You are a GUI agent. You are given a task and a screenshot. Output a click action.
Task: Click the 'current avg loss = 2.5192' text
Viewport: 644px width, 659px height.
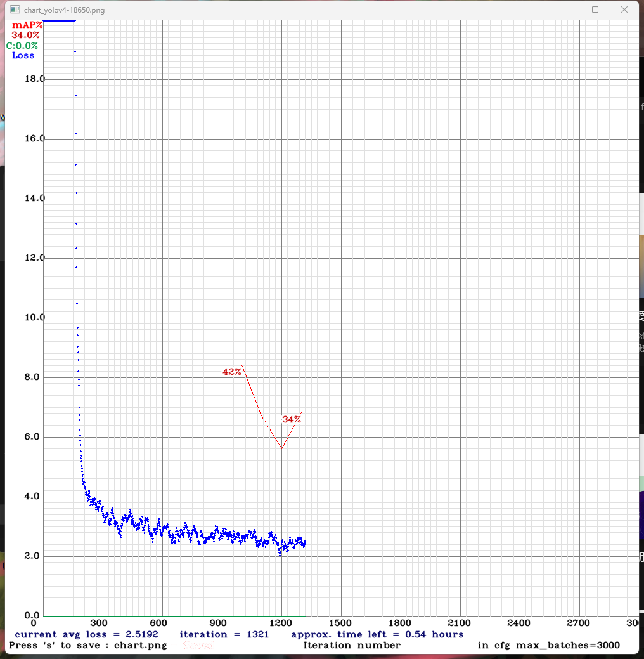click(86, 634)
